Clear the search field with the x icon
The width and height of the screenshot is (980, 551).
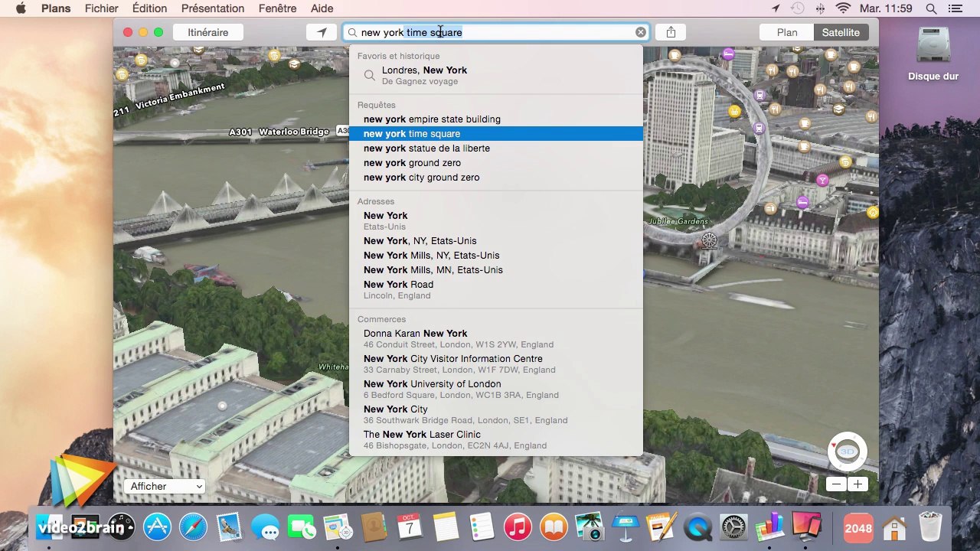640,32
